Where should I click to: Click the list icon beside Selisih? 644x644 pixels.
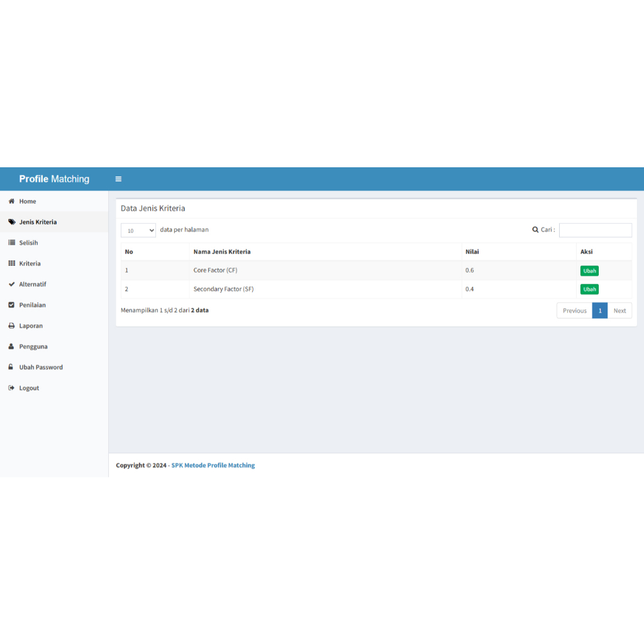point(11,243)
